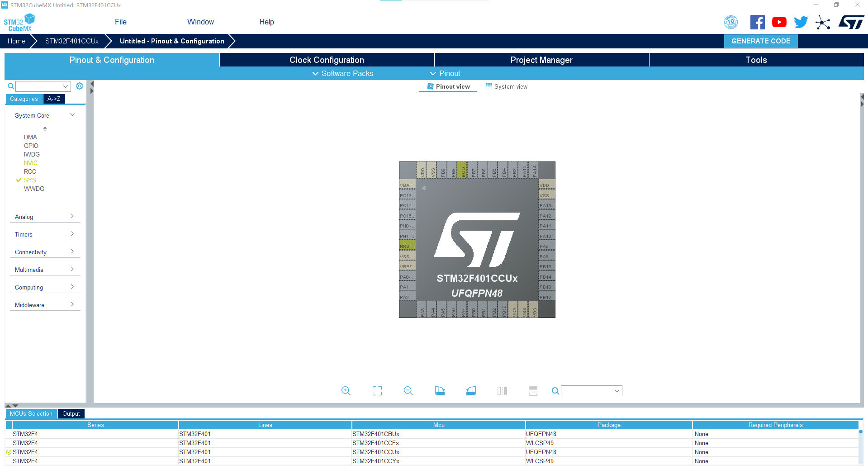Select the Zoom out tool

(408, 390)
